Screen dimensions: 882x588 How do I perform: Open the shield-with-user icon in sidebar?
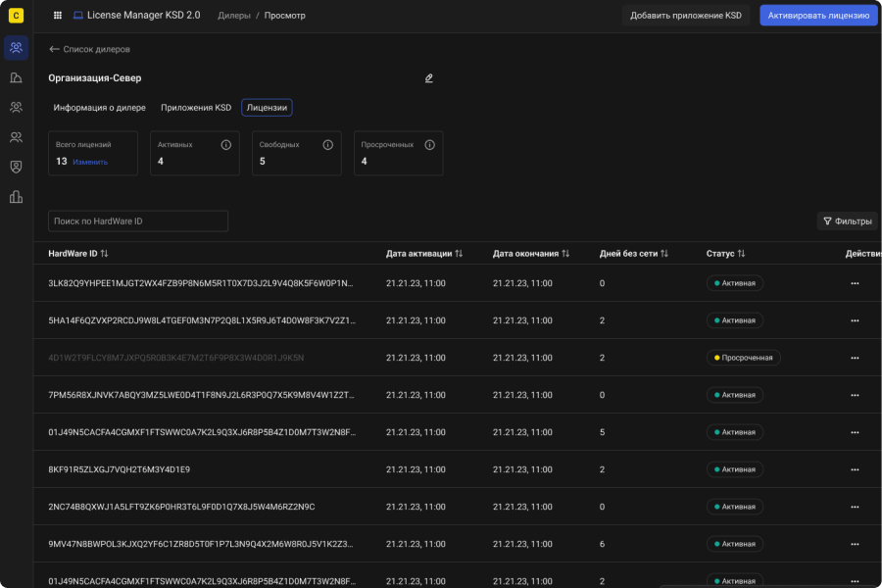(x=17, y=167)
